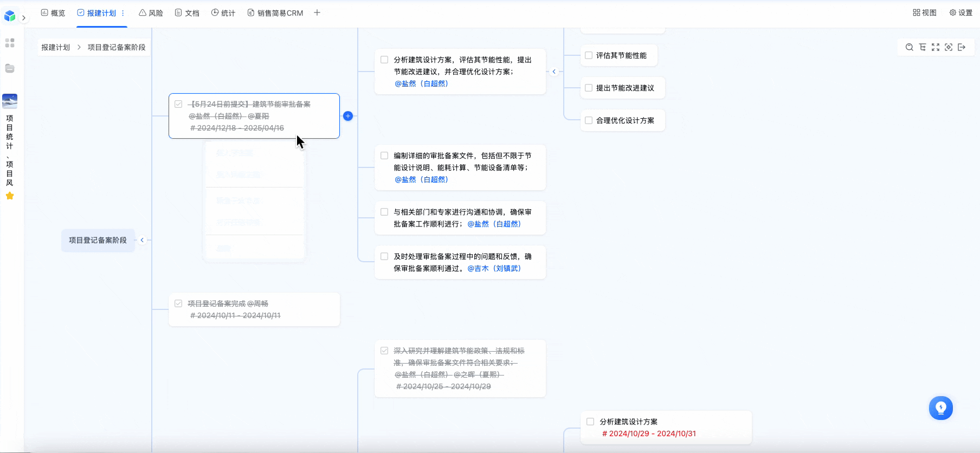Uncheck the 深入研究并理解建筑节能政策 checkbox
This screenshot has width=980, height=453.
pos(384,351)
